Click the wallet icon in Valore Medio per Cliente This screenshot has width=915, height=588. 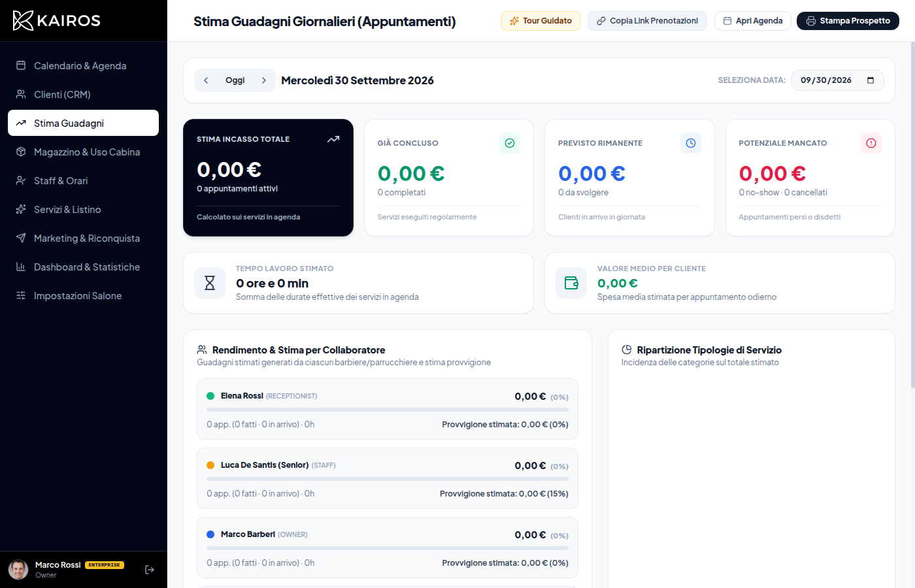(571, 283)
